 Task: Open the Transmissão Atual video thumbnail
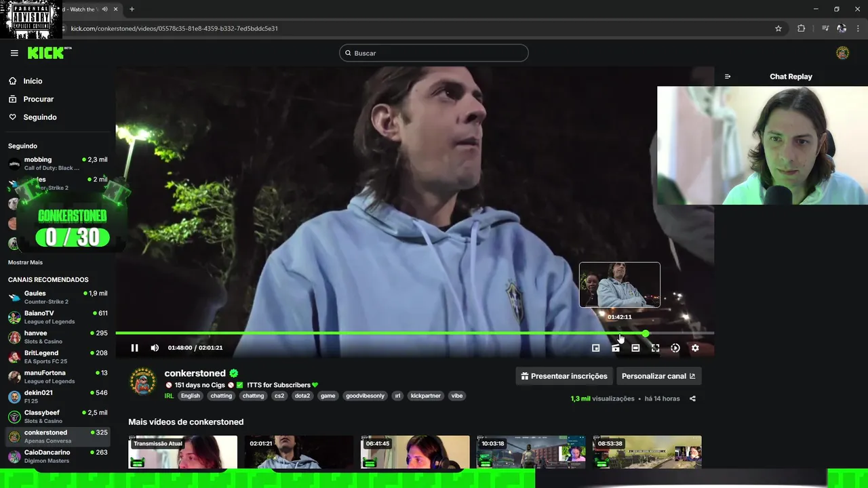click(x=183, y=452)
